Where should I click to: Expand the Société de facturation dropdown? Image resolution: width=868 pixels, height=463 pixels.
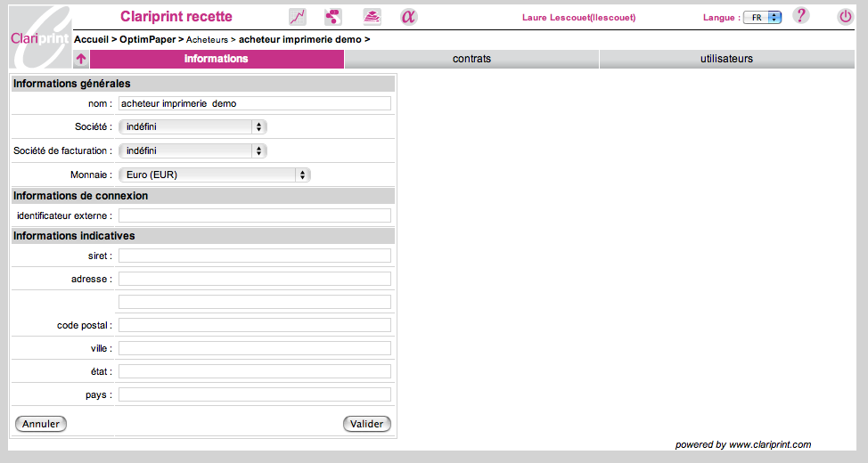pos(192,151)
